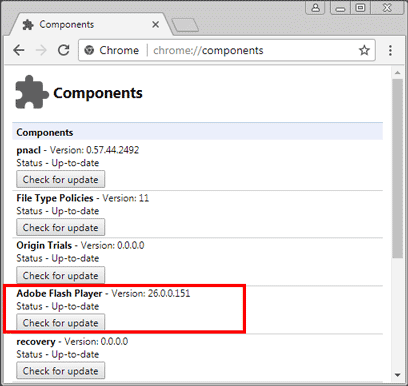The image size is (408, 386).
Task: Click the 'recovery' component name
Action: click(36, 342)
